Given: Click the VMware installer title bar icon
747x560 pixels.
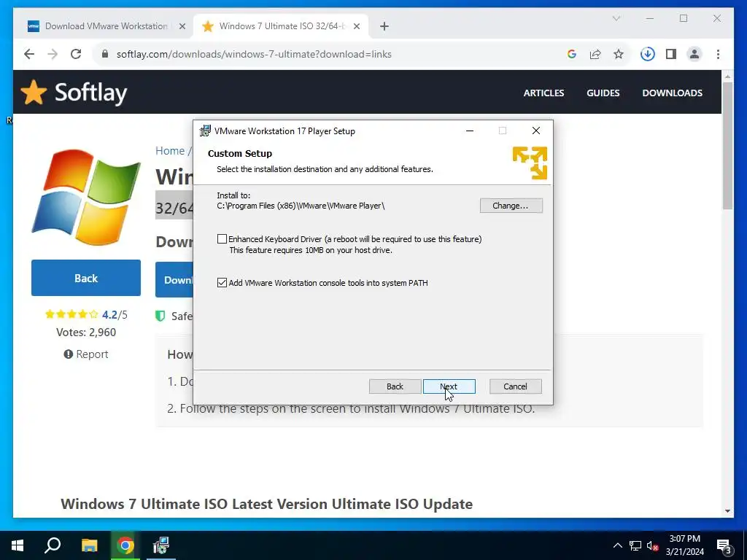Looking at the screenshot, I should click(x=205, y=131).
